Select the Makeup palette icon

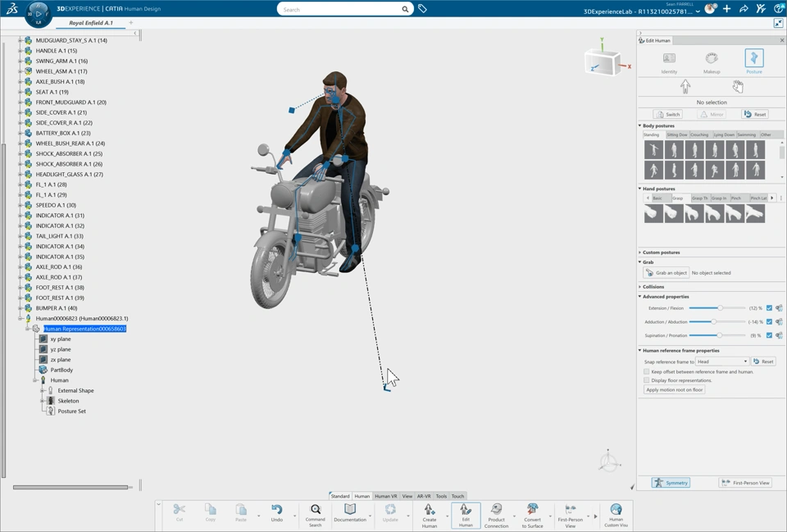[712, 59]
